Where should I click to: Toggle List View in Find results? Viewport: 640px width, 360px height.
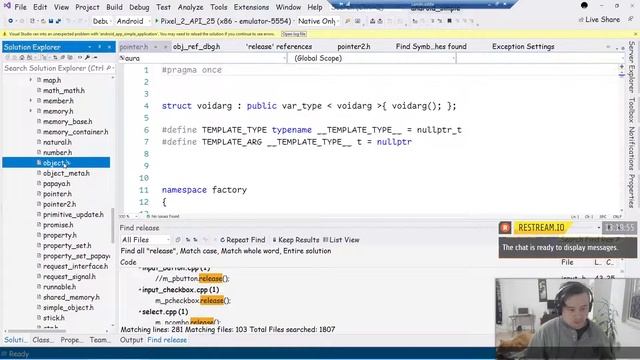pyautogui.click(x=341, y=240)
